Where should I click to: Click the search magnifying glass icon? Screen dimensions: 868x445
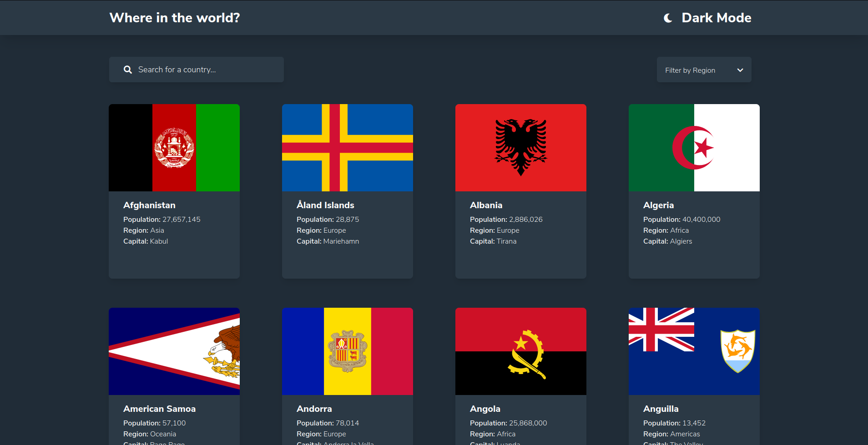(127, 70)
